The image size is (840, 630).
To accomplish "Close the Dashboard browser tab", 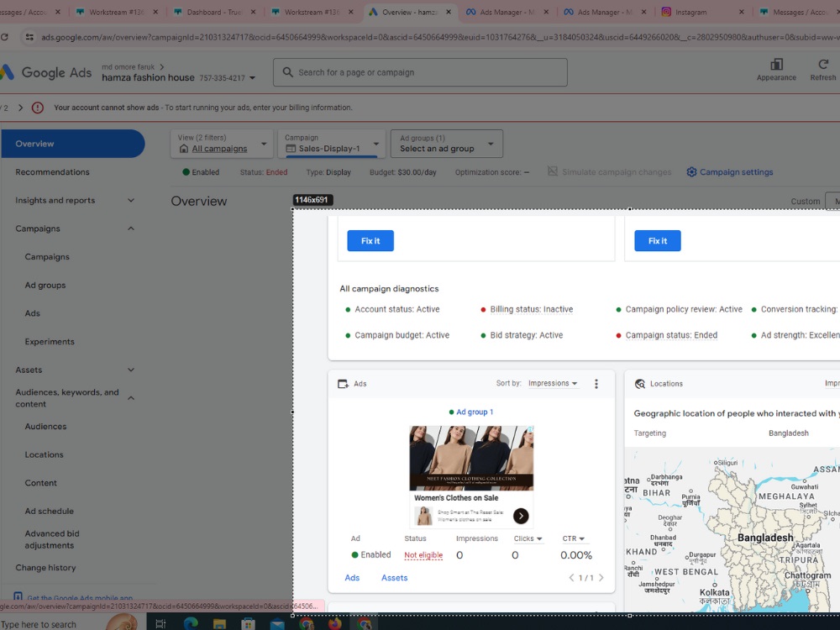I will coord(253,12).
